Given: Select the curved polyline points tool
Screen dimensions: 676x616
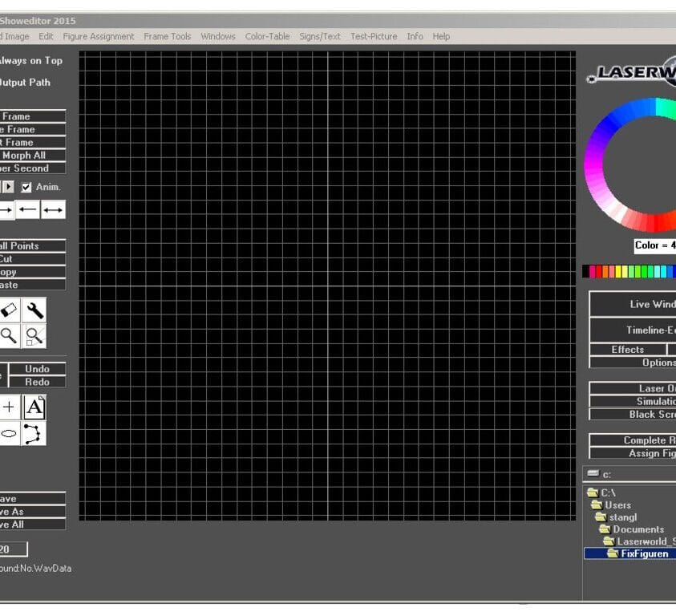Looking at the screenshot, I should pyautogui.click(x=34, y=433).
